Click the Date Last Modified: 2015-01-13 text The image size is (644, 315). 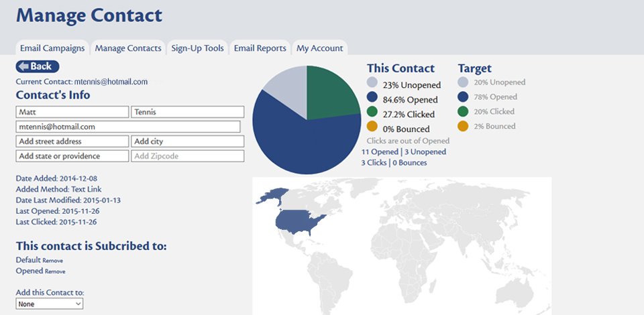pos(68,200)
